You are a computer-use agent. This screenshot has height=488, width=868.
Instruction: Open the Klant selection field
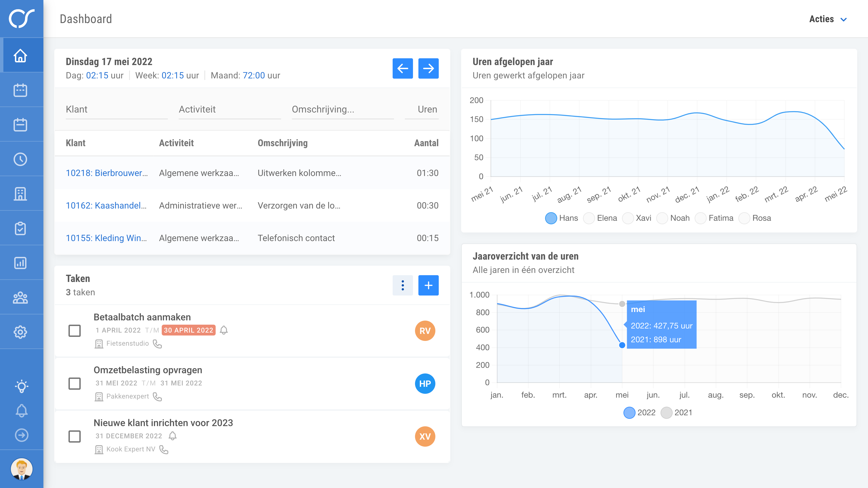coord(116,109)
